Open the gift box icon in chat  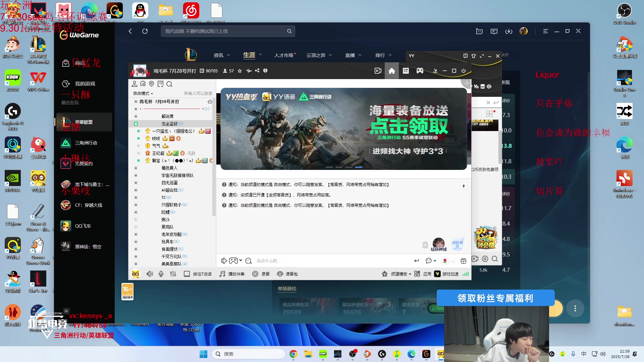click(464, 261)
